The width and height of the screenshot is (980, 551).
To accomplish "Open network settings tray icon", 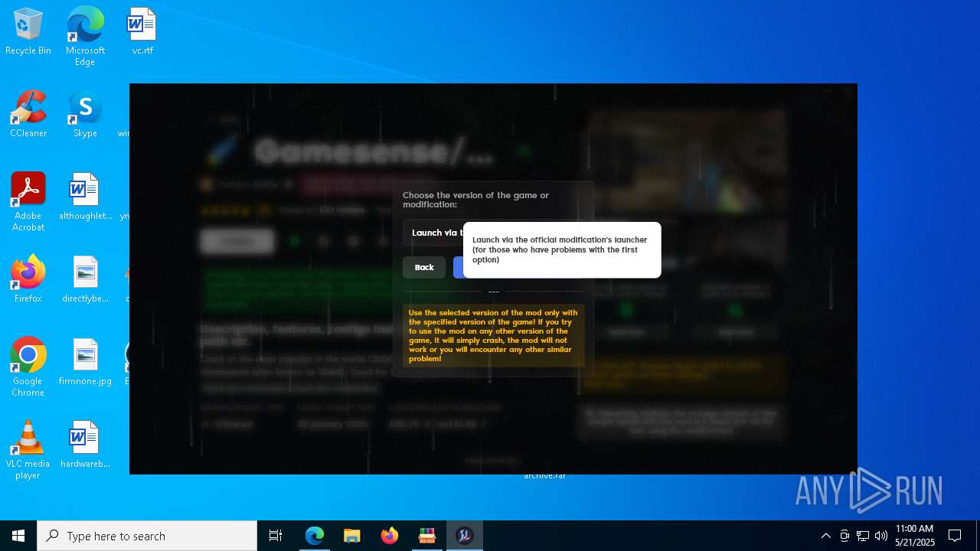I will tap(863, 536).
